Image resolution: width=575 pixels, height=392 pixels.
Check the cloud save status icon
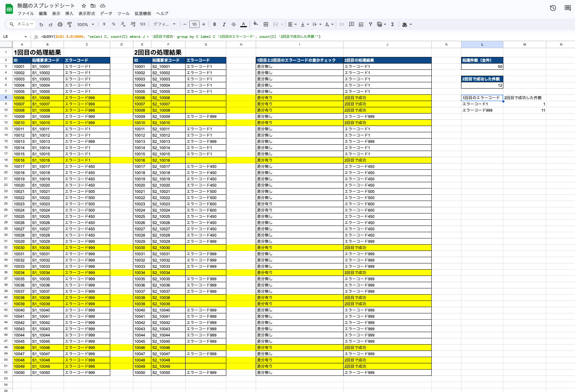[x=103, y=6]
